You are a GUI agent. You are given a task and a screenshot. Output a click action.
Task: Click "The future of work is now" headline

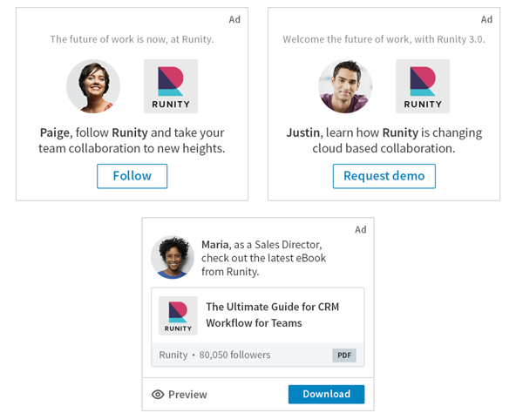[132, 39]
